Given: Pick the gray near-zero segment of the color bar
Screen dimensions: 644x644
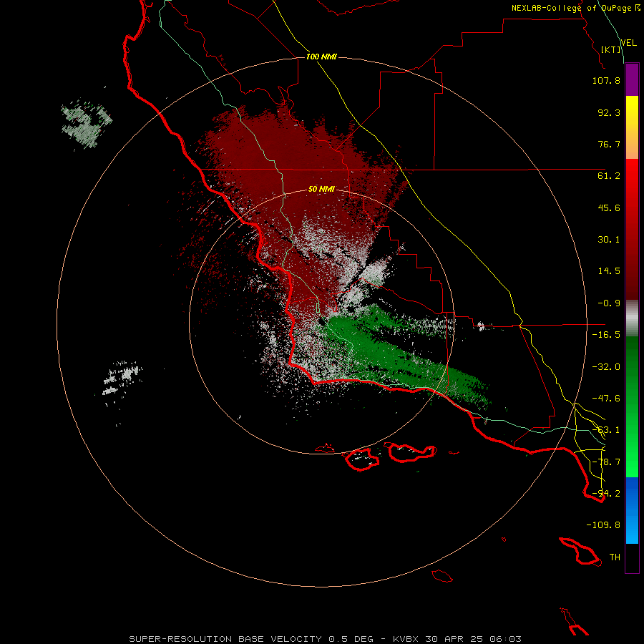Looking at the screenshot, I should (632, 318).
